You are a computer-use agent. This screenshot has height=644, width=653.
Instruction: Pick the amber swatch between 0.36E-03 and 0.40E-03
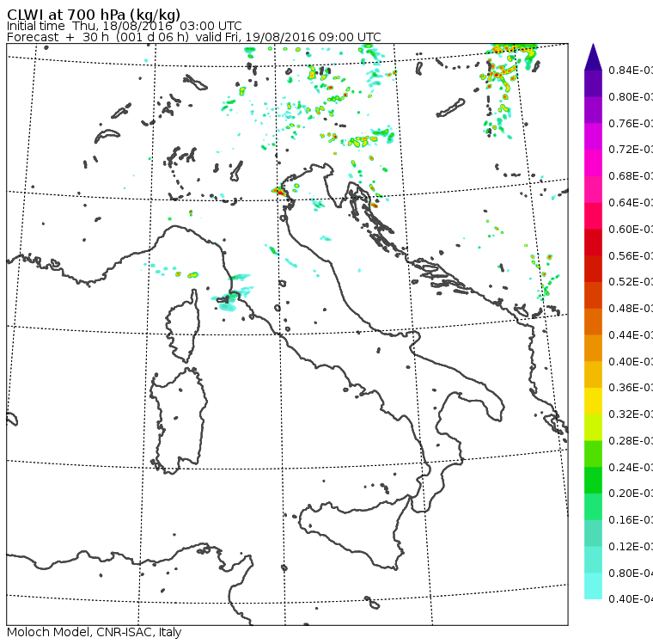pyautogui.click(x=593, y=374)
